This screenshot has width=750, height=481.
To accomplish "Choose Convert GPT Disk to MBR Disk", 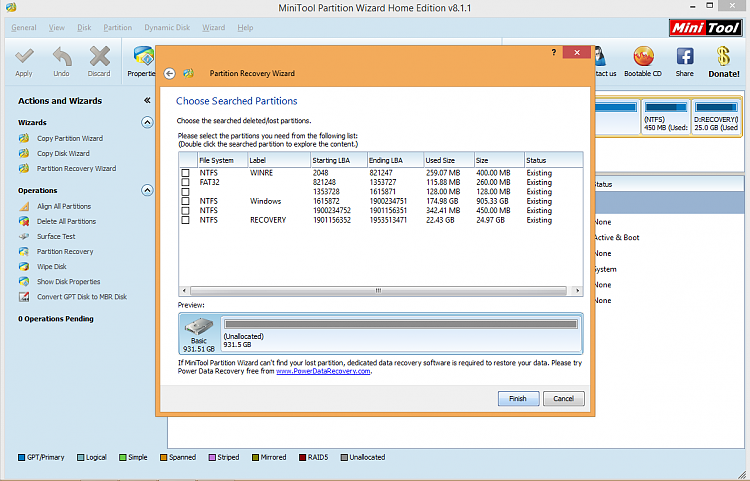I will (x=82, y=296).
